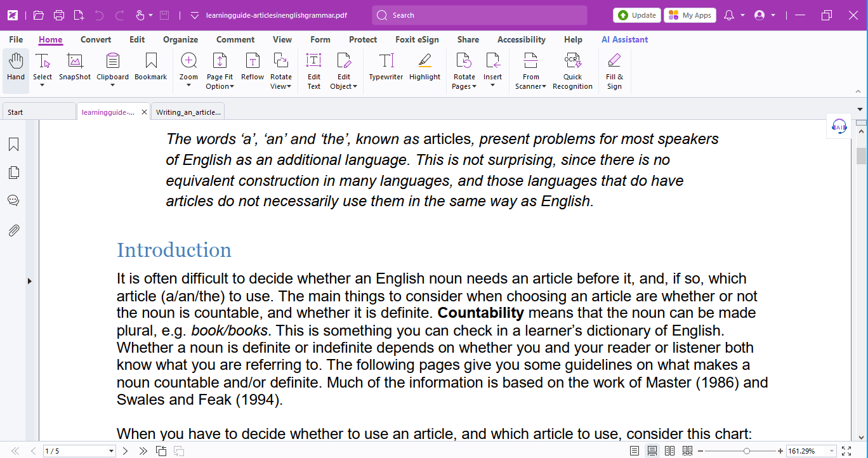
Task: Open the page number dropdown arrow
Action: click(x=111, y=451)
